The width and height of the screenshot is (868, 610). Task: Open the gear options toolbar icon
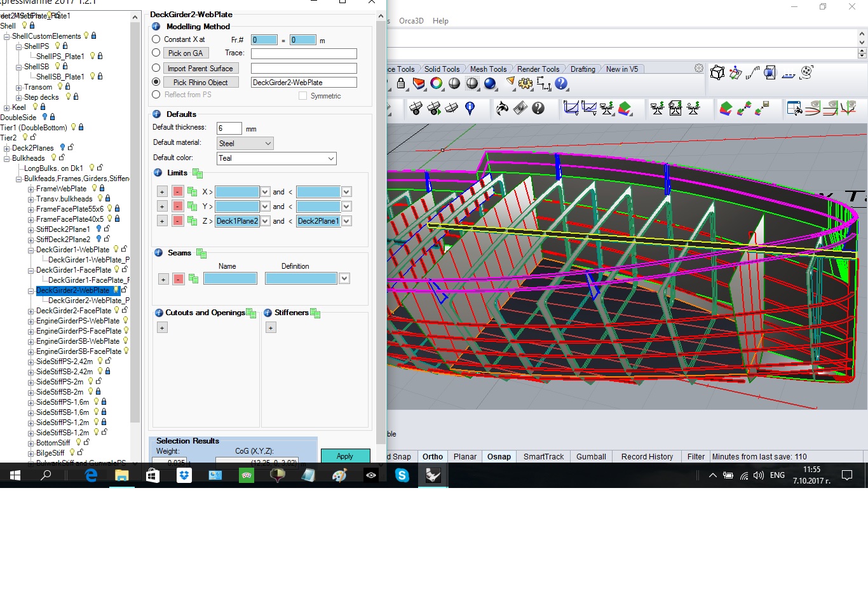pyautogui.click(x=526, y=84)
